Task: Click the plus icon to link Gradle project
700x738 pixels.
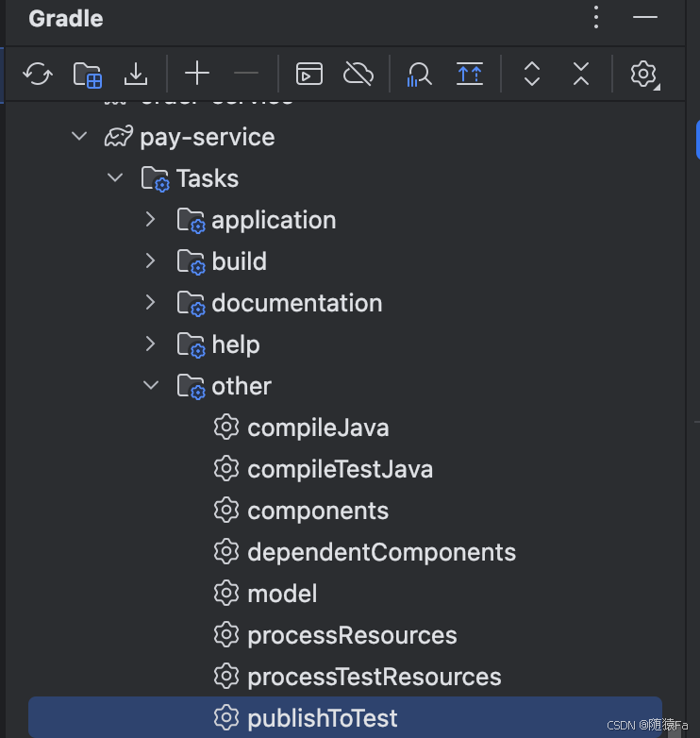Action: pos(196,74)
